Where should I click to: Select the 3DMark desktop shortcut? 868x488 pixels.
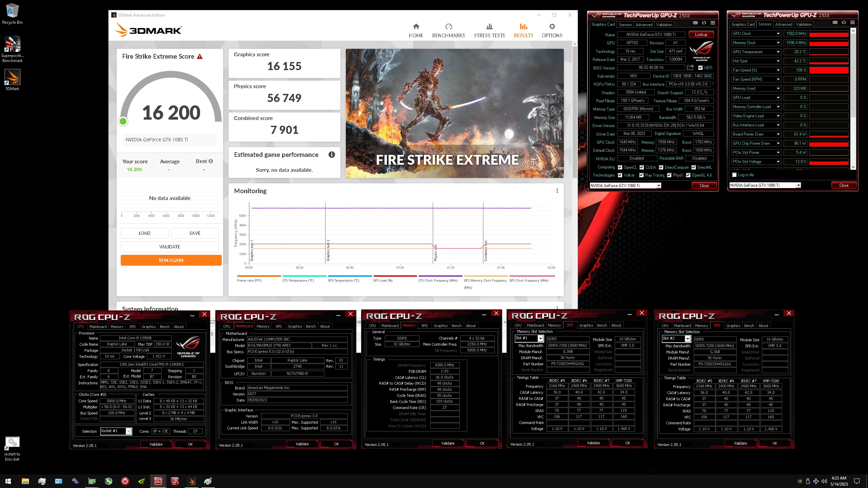12,80
